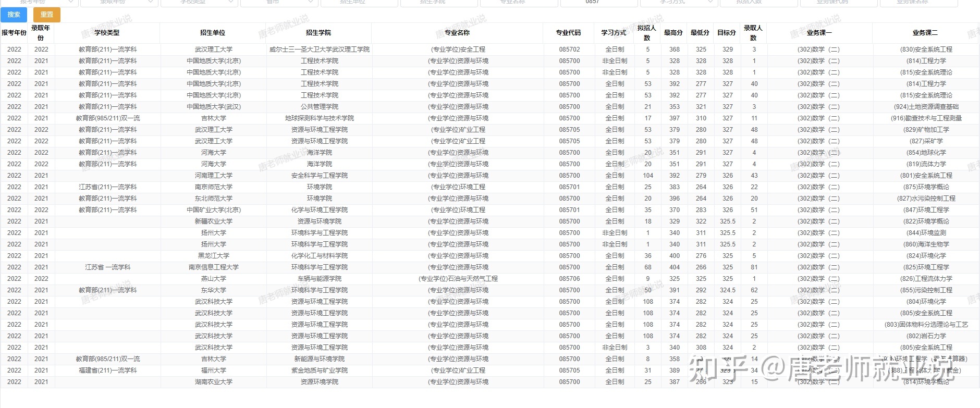Image resolution: width=980 pixels, height=408 pixels.
Task: Click the 东华大学 cell
Action: (214, 290)
